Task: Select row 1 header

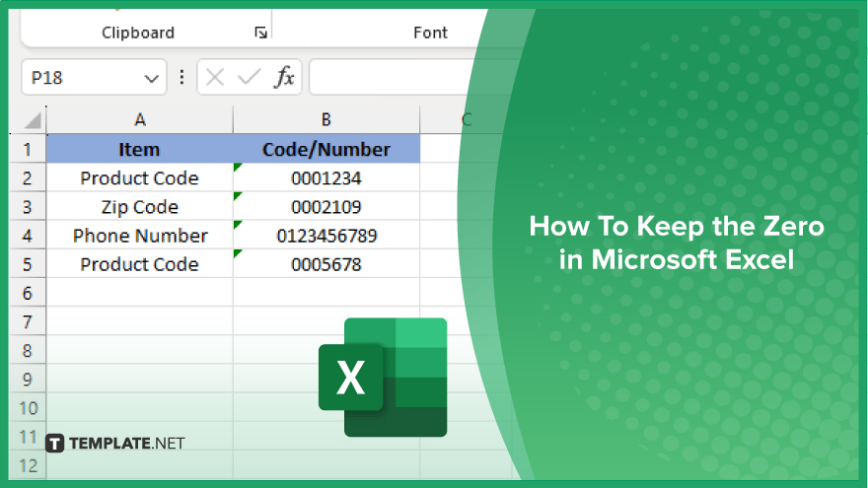Action: coord(28,150)
